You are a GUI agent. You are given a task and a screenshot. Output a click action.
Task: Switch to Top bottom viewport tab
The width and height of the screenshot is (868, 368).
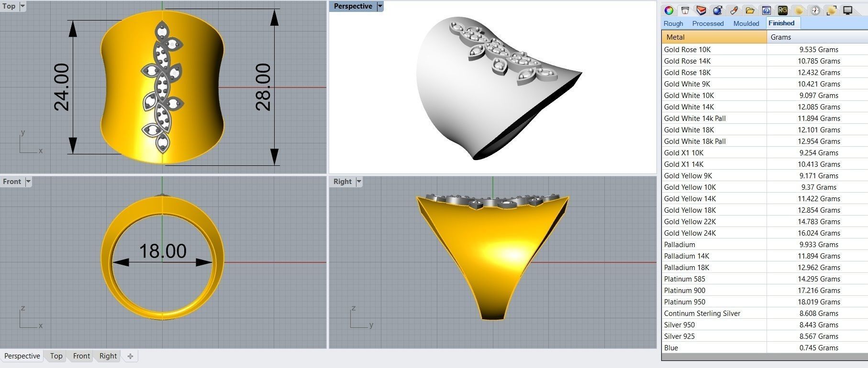[x=56, y=356]
